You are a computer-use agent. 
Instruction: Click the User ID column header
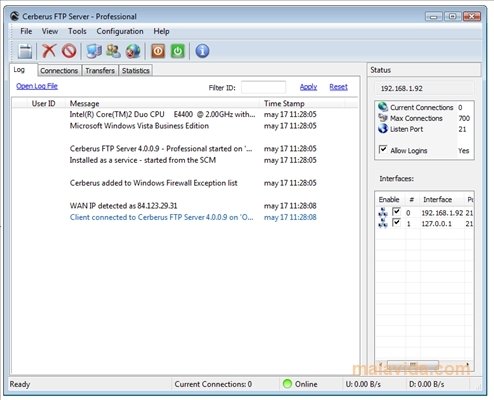point(43,103)
